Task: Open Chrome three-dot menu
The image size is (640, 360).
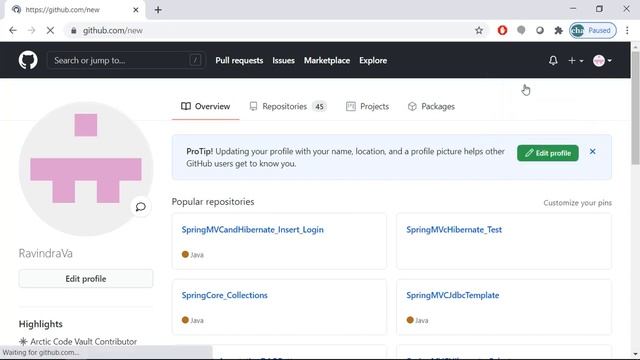Action: [627, 30]
